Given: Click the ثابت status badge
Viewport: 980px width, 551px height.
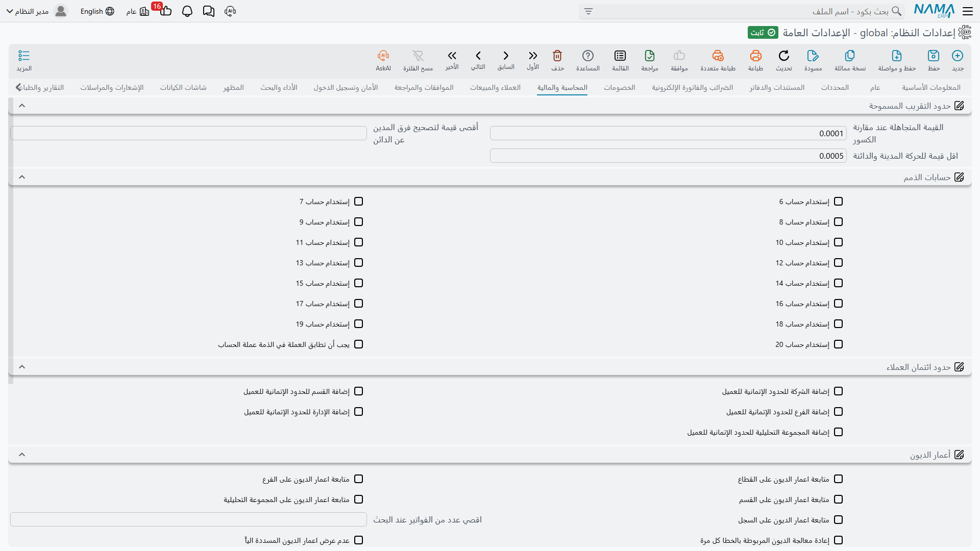Looking at the screenshot, I should click(x=763, y=33).
